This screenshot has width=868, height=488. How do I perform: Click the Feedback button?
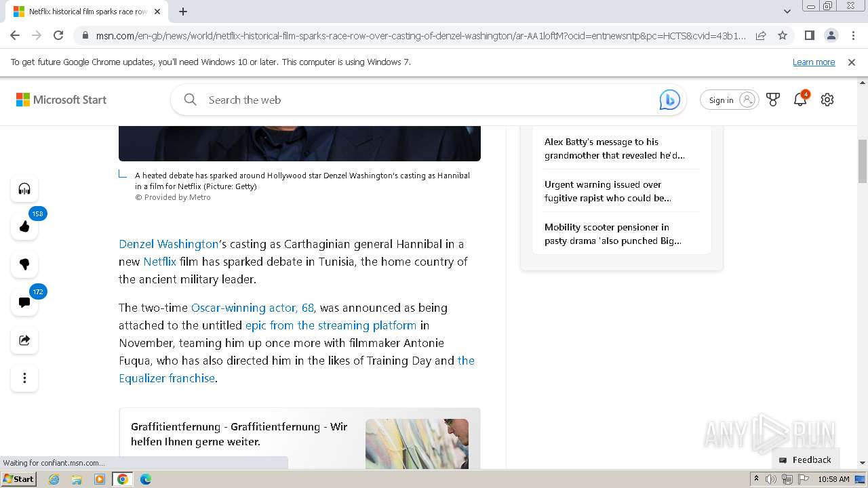pyautogui.click(x=806, y=460)
